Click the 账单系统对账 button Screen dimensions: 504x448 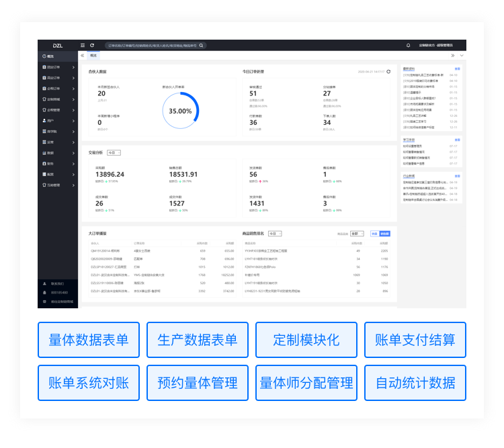89,383
